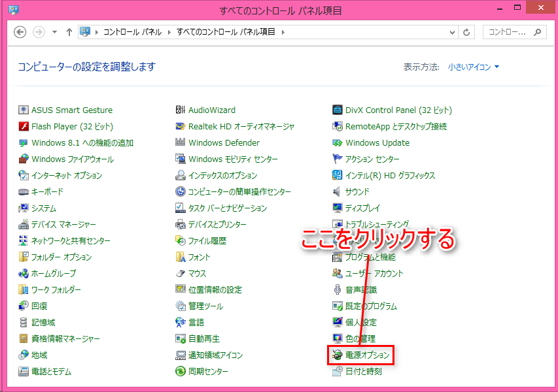The width and height of the screenshot is (558, 392).
Task: Open the ディスプレイ monitor icon
Action: point(338,208)
